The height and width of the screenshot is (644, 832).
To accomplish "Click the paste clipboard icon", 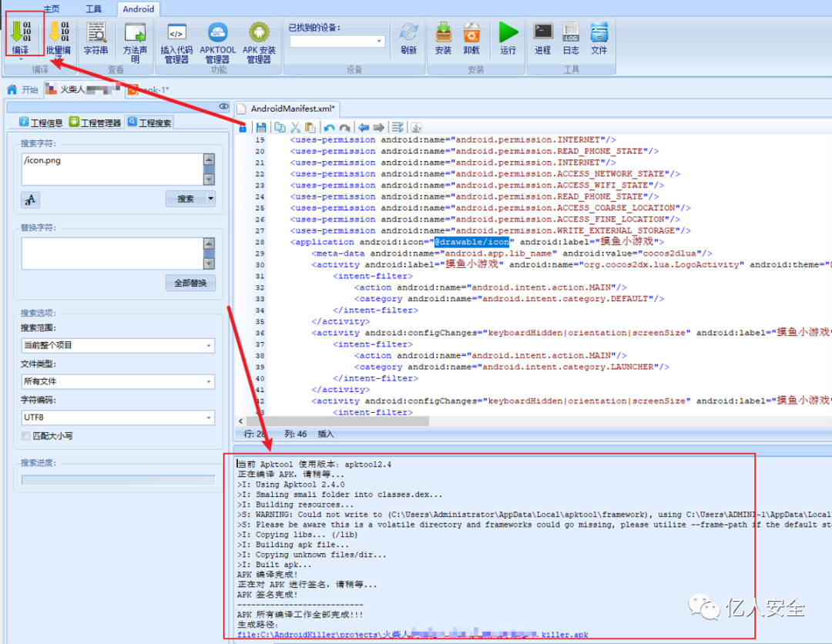I will [x=310, y=127].
